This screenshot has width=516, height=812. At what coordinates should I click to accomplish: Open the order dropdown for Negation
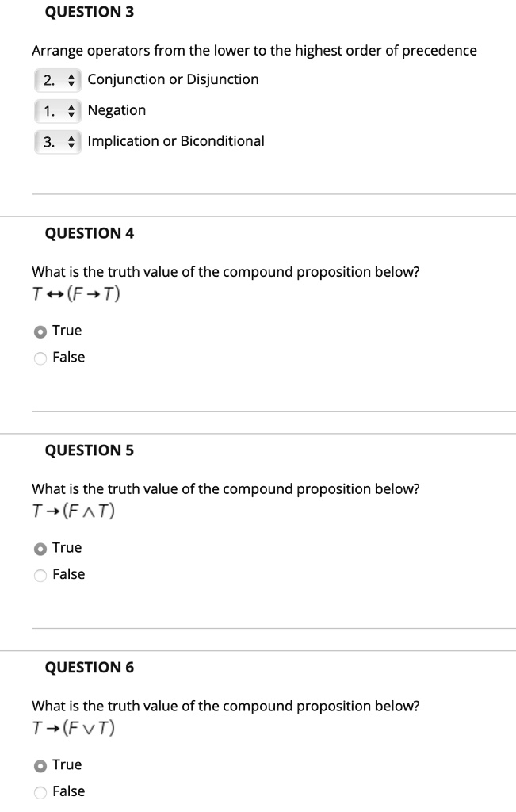(x=57, y=109)
